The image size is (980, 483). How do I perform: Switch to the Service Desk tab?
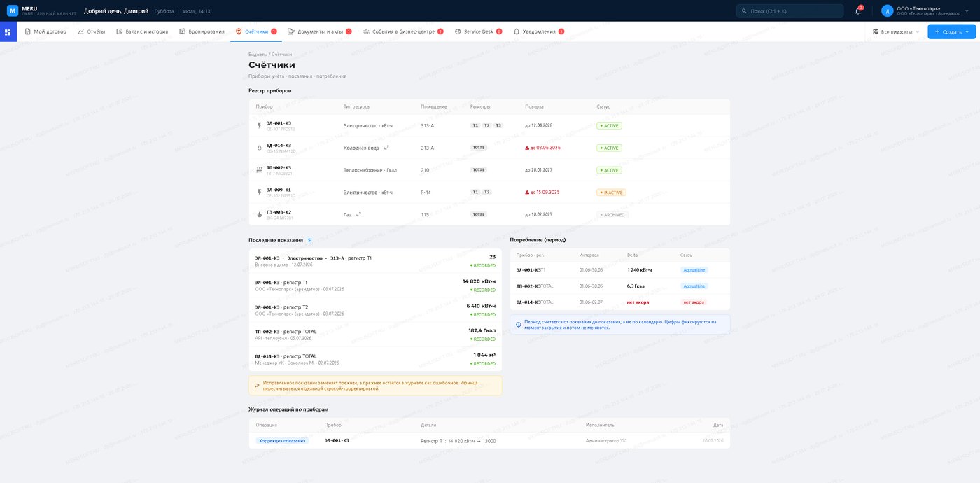[x=478, y=31]
